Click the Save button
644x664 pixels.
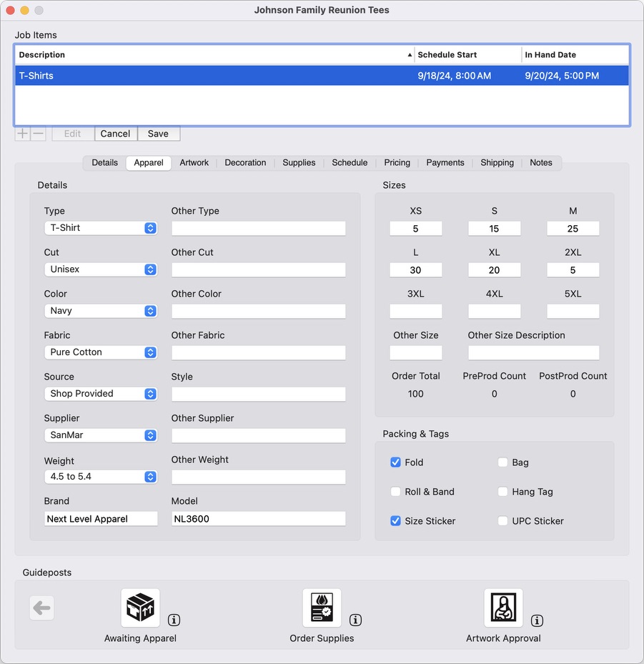click(158, 134)
